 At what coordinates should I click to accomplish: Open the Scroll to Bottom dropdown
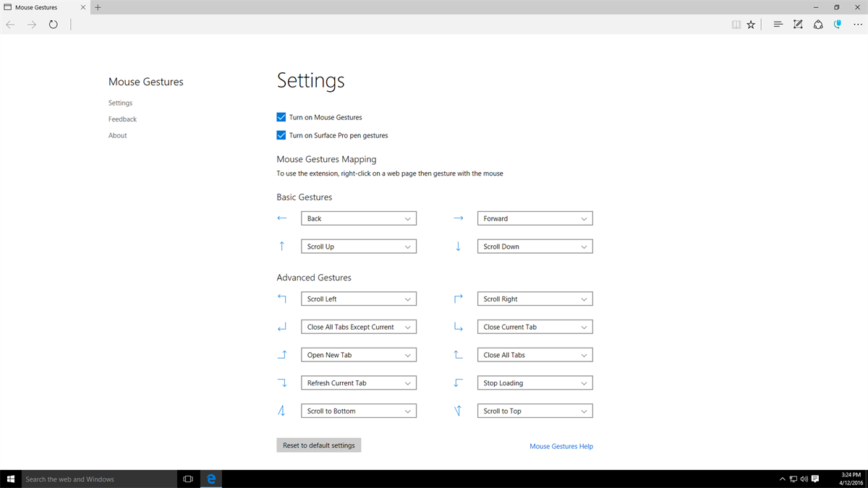(x=359, y=411)
